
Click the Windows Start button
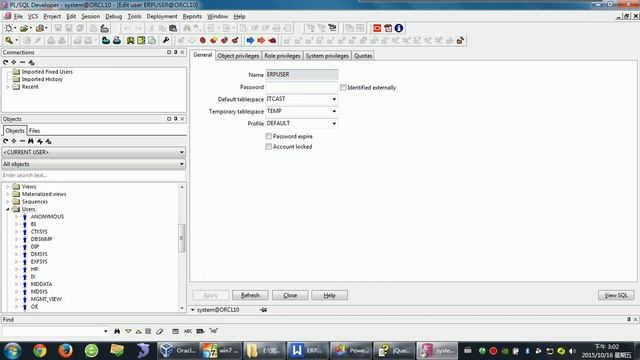(x=13, y=351)
